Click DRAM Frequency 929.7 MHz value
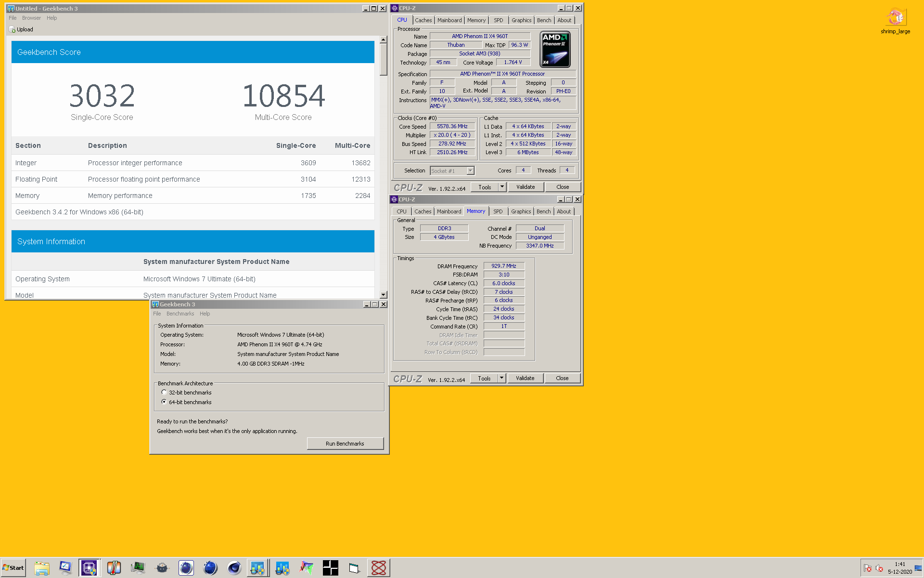 point(504,266)
